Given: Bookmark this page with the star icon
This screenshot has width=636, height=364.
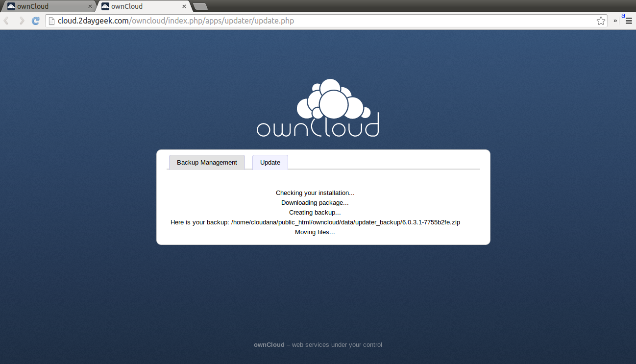Looking at the screenshot, I should pos(601,21).
